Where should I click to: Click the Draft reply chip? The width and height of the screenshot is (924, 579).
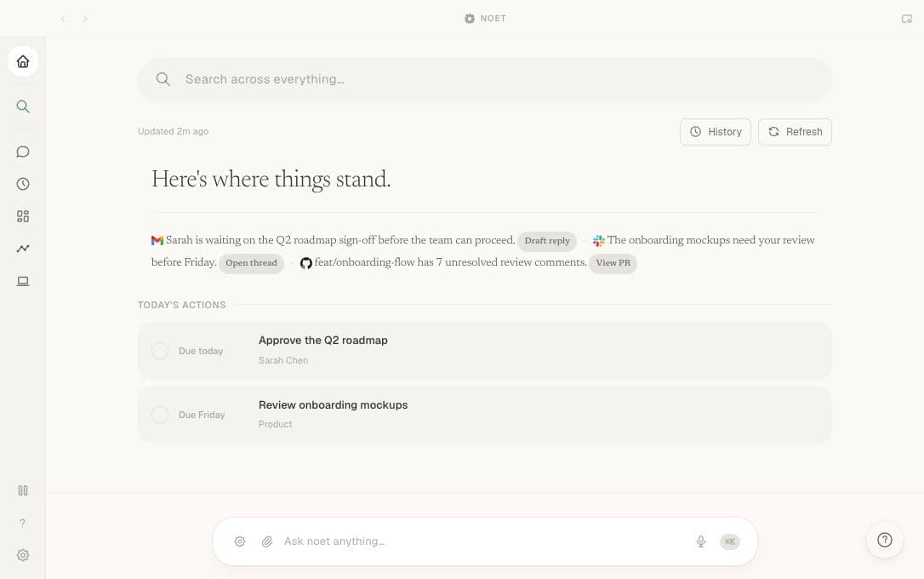pos(547,241)
